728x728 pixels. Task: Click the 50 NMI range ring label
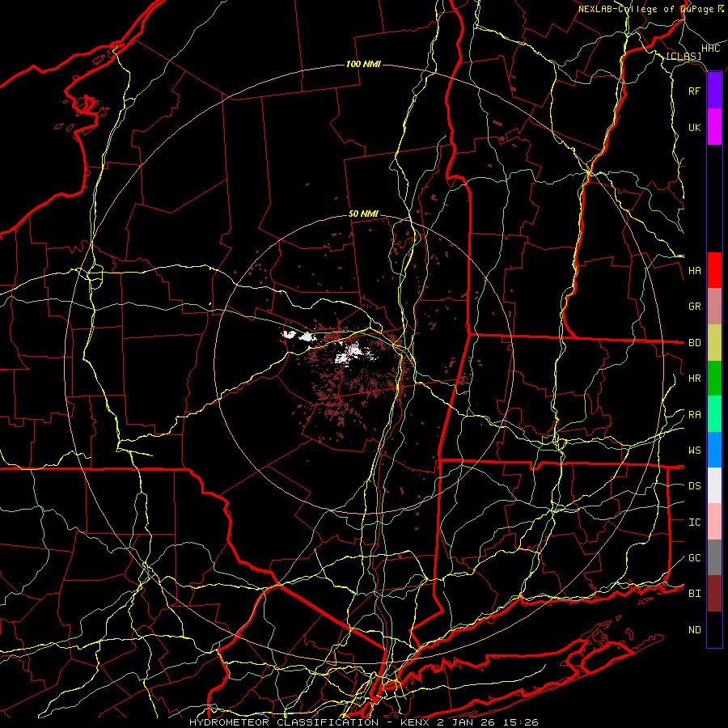tap(363, 214)
